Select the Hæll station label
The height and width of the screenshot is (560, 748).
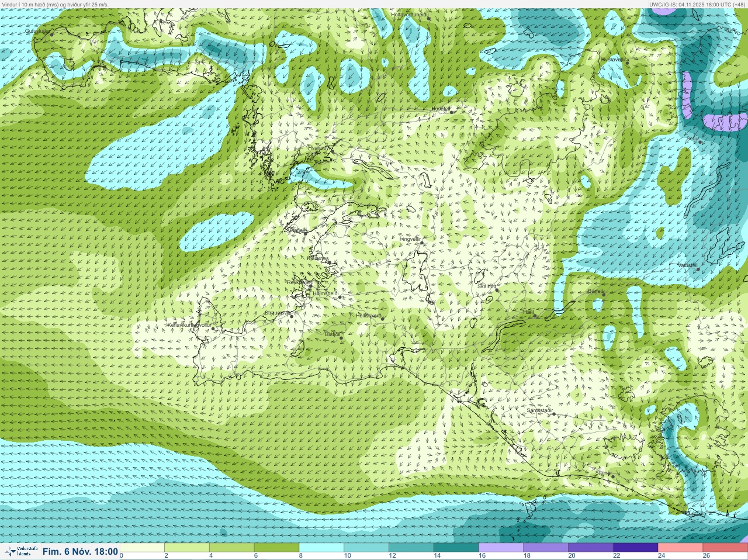point(528,312)
